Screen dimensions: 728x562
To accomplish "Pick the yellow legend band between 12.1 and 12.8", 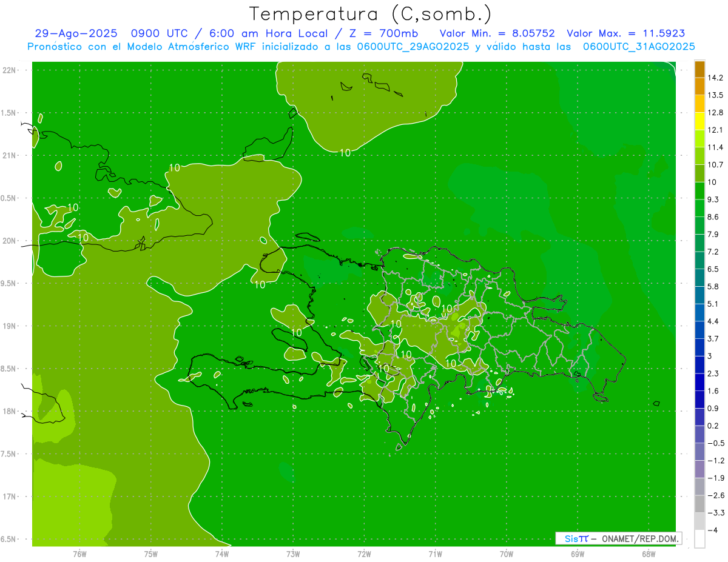I will click(x=699, y=121).
